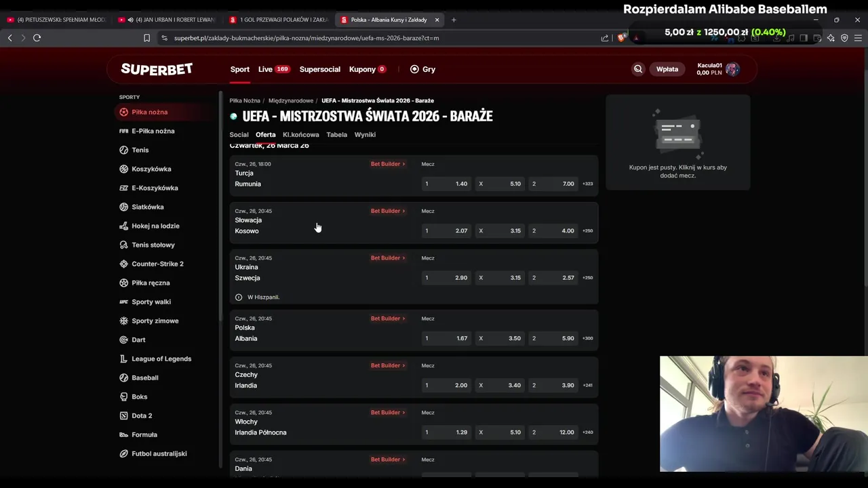Image resolution: width=868 pixels, height=488 pixels.
Task: Switch to Kl.końcowa tab
Action: [x=300, y=134]
